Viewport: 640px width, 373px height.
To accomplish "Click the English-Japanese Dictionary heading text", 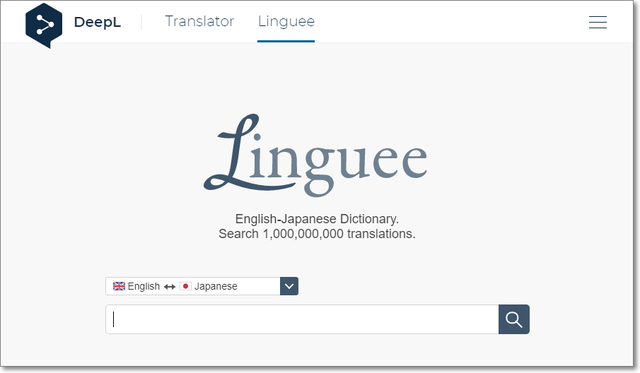I will [317, 219].
